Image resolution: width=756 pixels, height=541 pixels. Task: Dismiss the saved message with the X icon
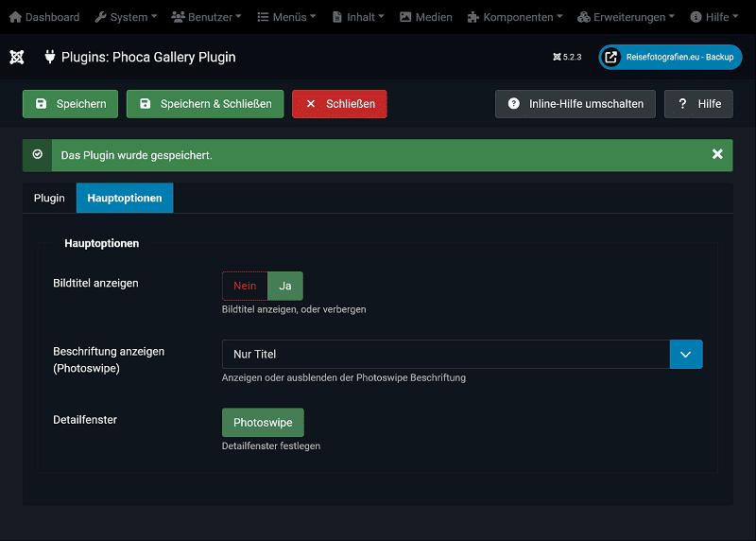717,154
